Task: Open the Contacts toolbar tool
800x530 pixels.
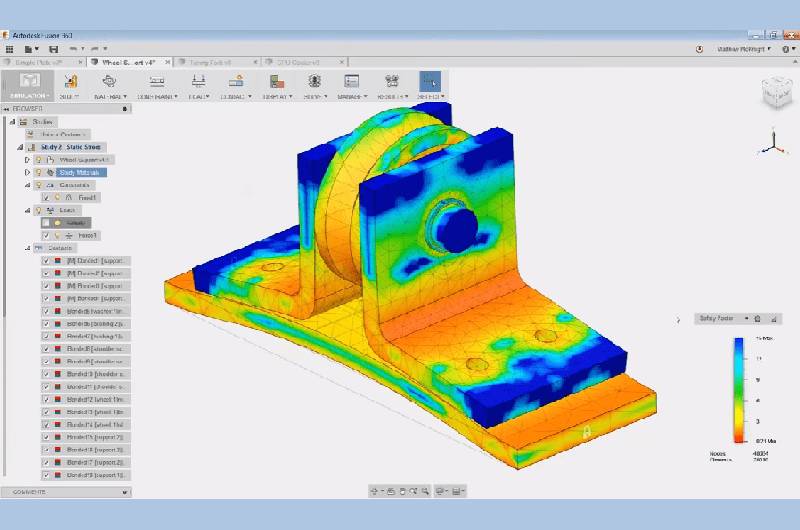Action: [236, 86]
